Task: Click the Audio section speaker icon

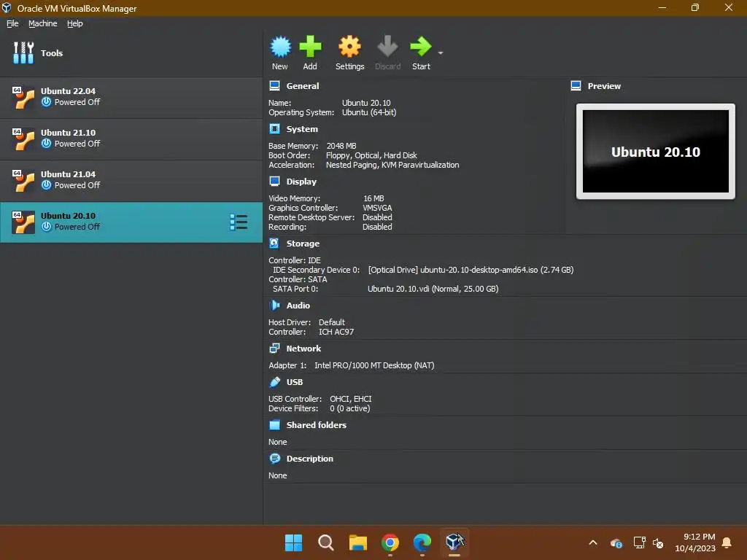Action: click(x=274, y=306)
